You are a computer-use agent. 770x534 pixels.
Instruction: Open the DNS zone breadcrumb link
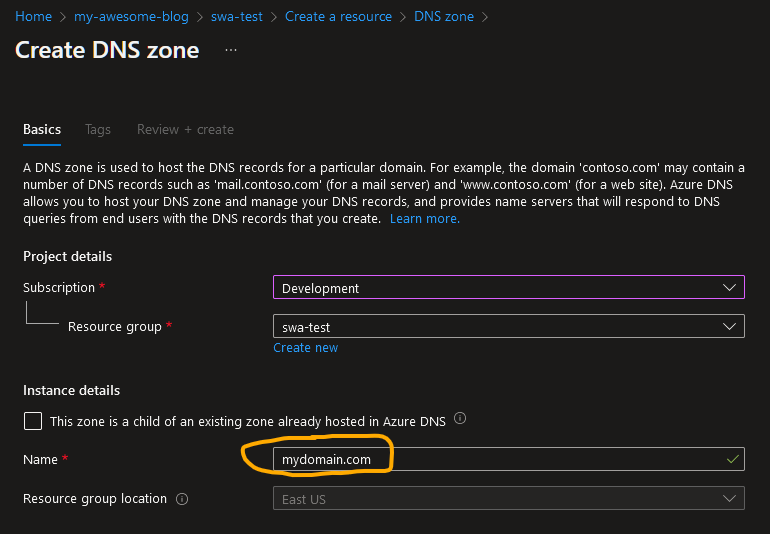pos(444,16)
